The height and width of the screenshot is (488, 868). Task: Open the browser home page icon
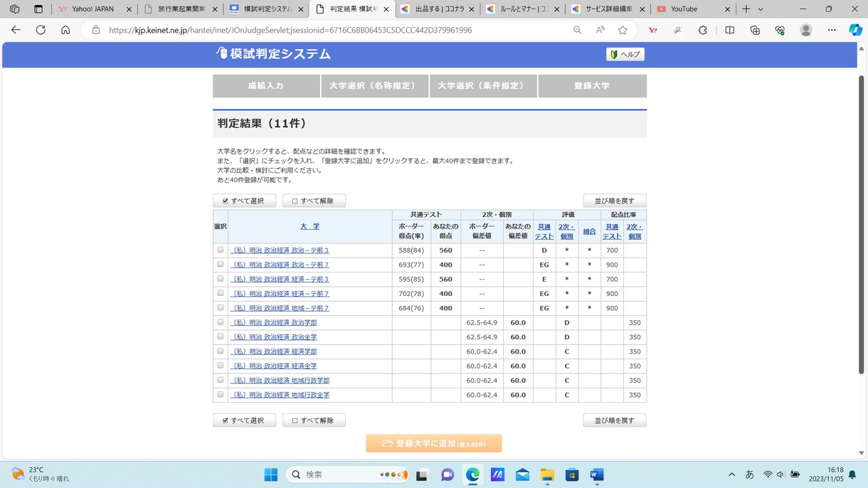65,30
